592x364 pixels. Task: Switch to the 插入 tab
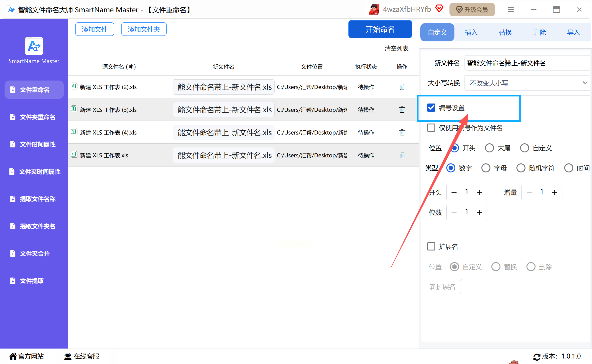471,32
